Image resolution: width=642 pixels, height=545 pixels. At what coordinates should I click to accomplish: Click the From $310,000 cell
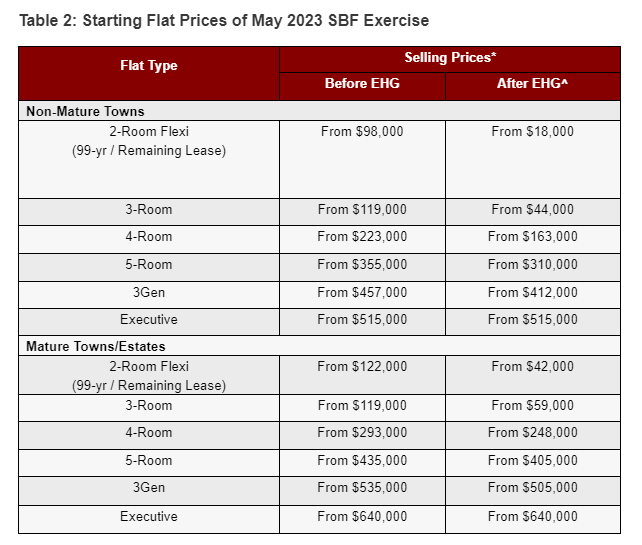533,267
